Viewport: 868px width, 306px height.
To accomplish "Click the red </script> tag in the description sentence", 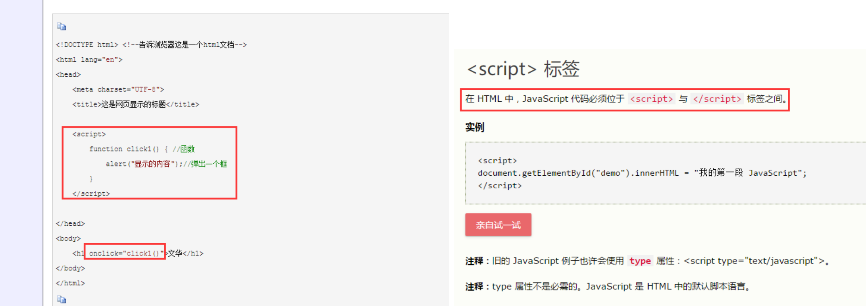I will coord(717,99).
